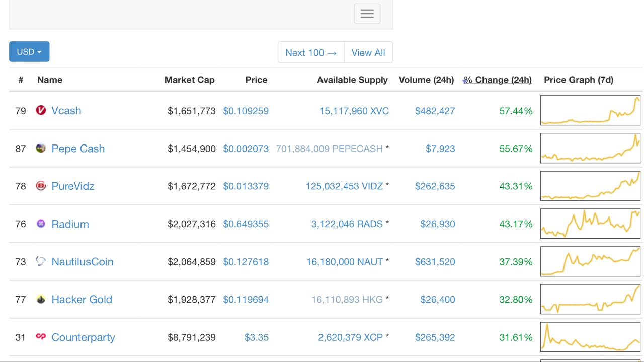Open Counterparty 7d price graph
Viewport: 644px width, 362px height.
(x=590, y=337)
